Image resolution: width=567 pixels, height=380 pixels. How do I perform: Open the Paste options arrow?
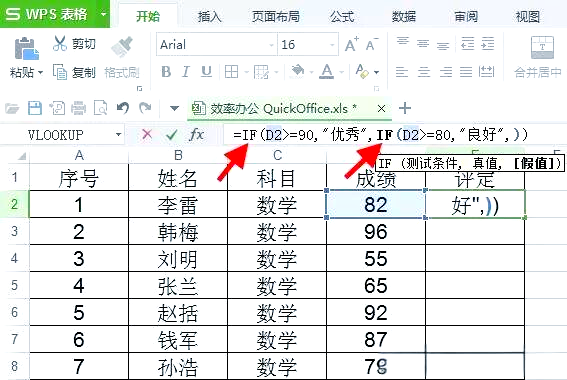(x=40, y=73)
